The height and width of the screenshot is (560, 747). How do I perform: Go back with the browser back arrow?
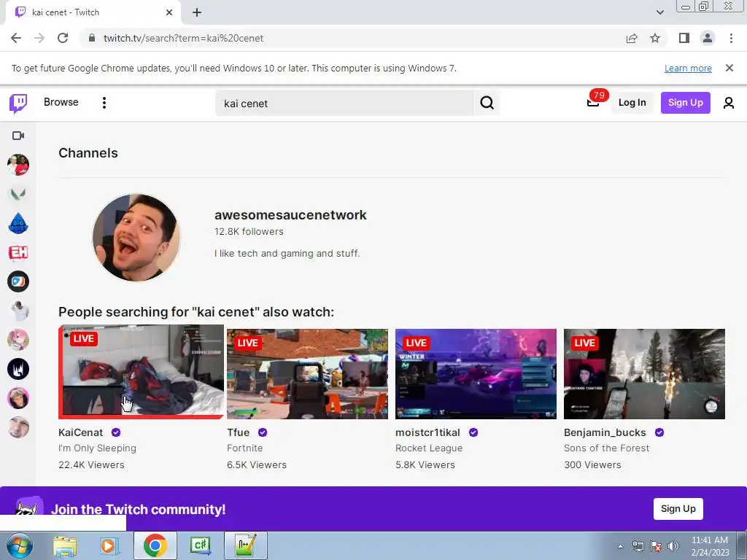click(16, 38)
